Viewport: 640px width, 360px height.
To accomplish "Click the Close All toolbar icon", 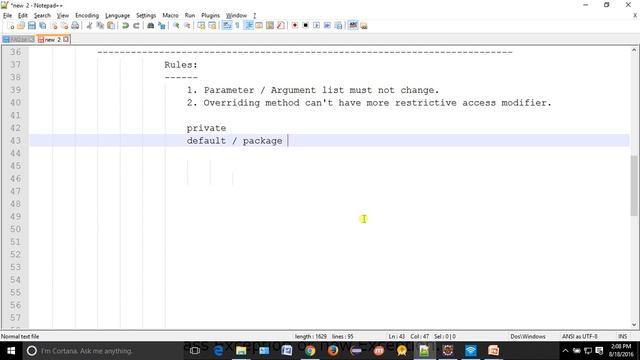I will [64, 26].
